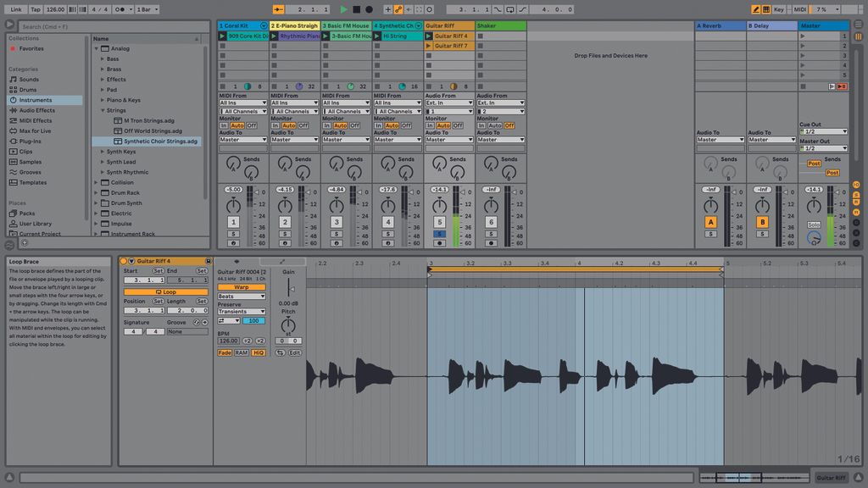868x488 pixels.
Task: Select the Draw Mode pencil icon
Action: (755, 8)
